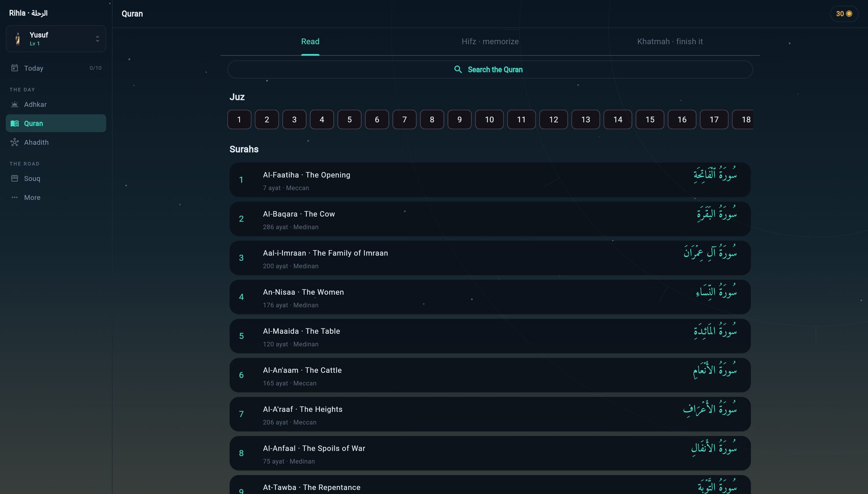Click the Adhkar sunrise icon
868x494 pixels.
(15, 104)
